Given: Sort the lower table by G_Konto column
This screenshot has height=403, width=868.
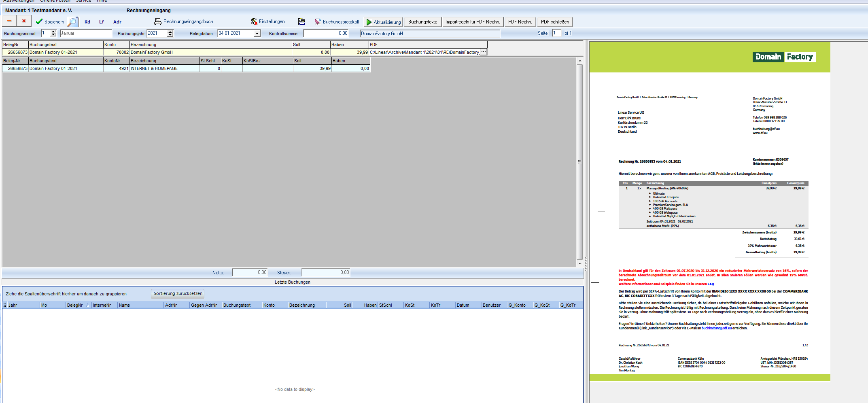Looking at the screenshot, I should tap(520, 305).
